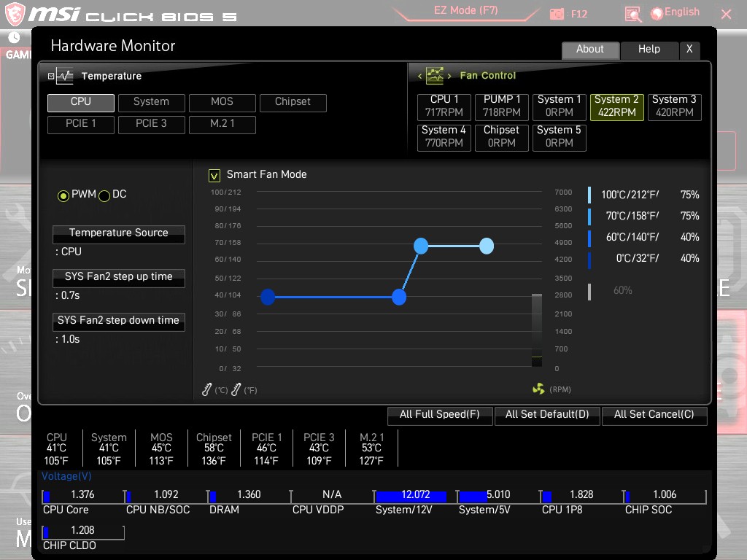This screenshot has height=560, width=747.
Task: Switch to PUMP 1 fan tab
Action: tap(502, 106)
